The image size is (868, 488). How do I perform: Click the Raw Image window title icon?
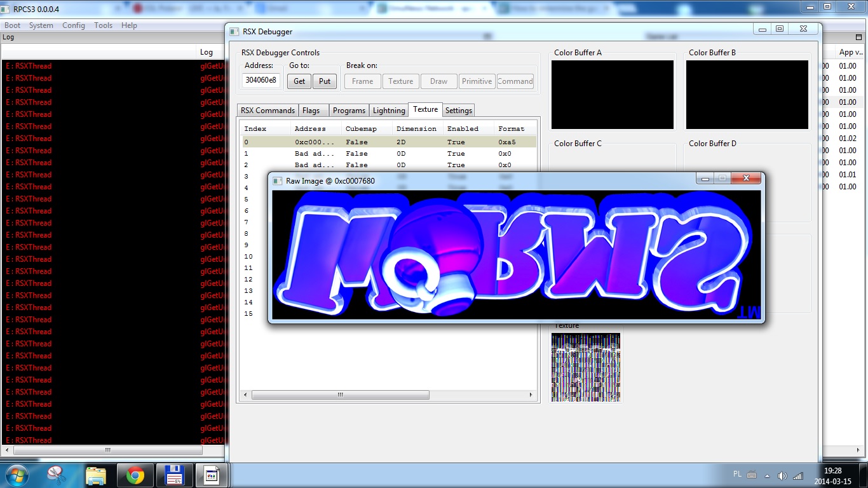pos(277,181)
